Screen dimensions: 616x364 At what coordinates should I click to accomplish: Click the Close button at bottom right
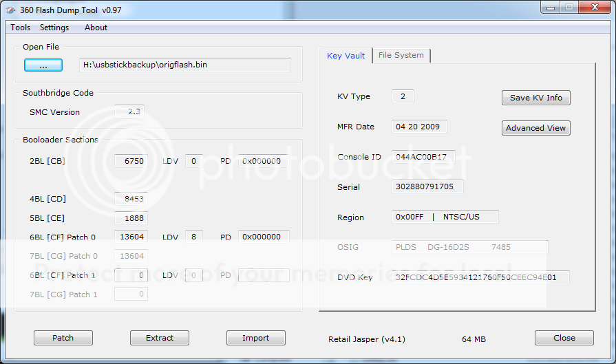564,338
